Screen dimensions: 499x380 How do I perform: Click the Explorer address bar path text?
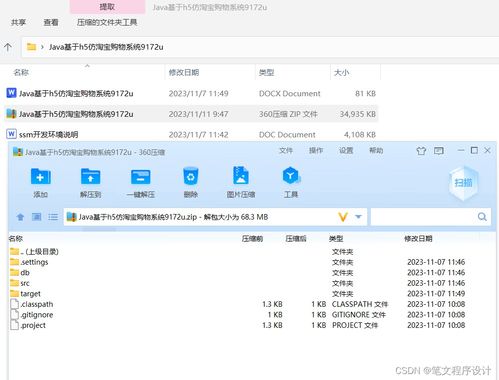(x=106, y=47)
